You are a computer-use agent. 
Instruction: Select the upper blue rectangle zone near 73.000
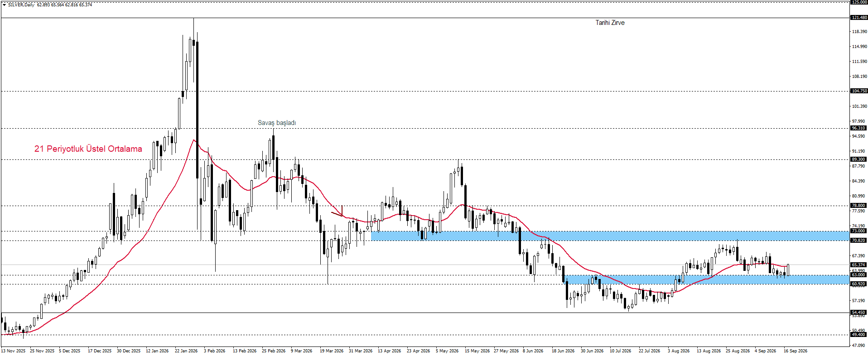point(610,236)
